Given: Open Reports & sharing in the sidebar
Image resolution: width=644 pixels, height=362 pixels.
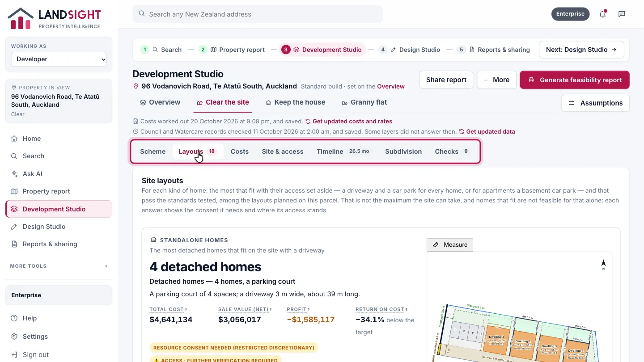Looking at the screenshot, I should pos(59,244).
